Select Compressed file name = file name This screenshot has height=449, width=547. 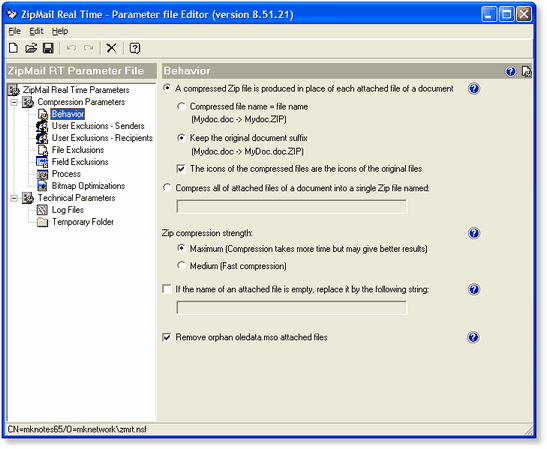click(x=181, y=106)
